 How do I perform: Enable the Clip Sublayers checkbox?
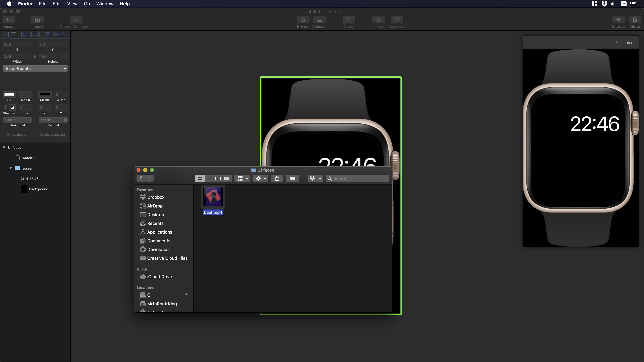41,135
